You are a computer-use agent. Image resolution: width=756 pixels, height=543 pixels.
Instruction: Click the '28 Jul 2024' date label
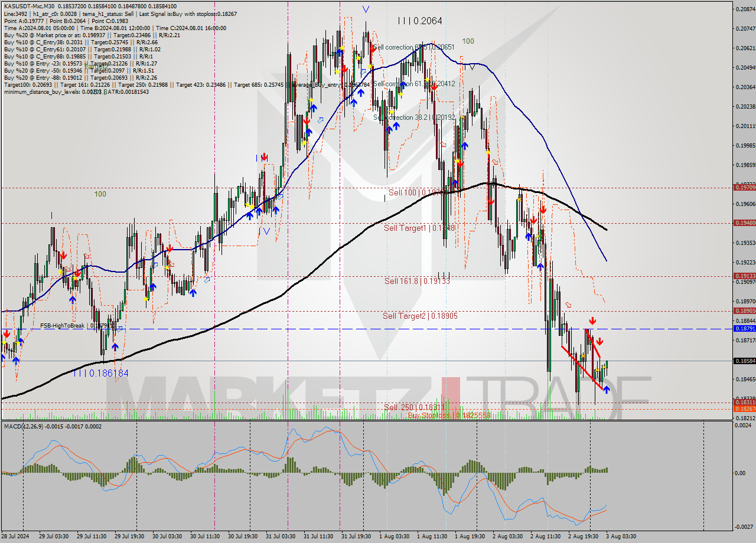pos(16,537)
